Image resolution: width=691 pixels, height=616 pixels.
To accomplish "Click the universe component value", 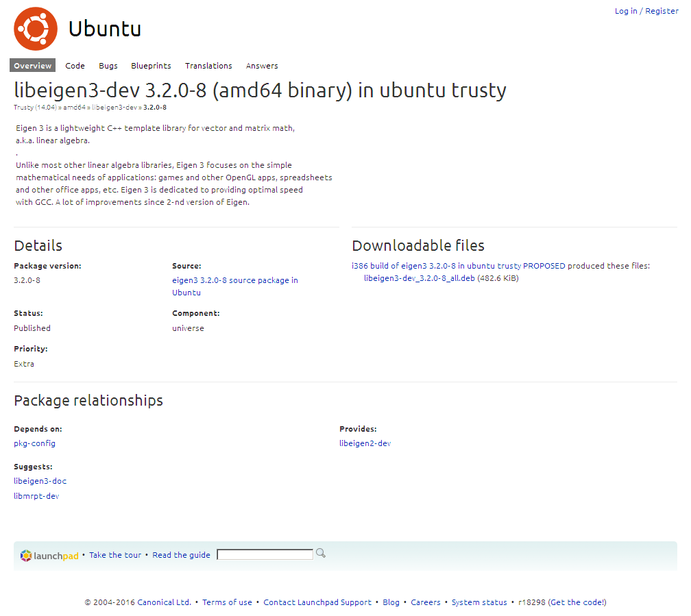I will point(188,328).
